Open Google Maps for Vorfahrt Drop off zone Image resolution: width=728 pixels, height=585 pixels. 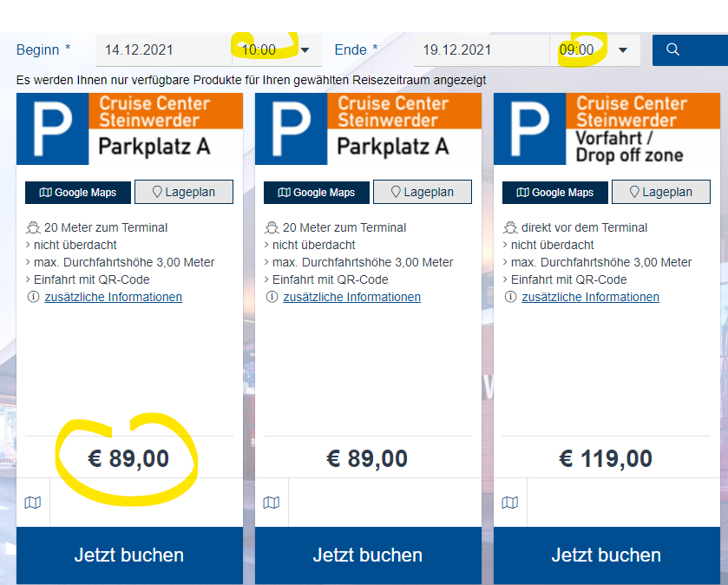[x=554, y=192]
